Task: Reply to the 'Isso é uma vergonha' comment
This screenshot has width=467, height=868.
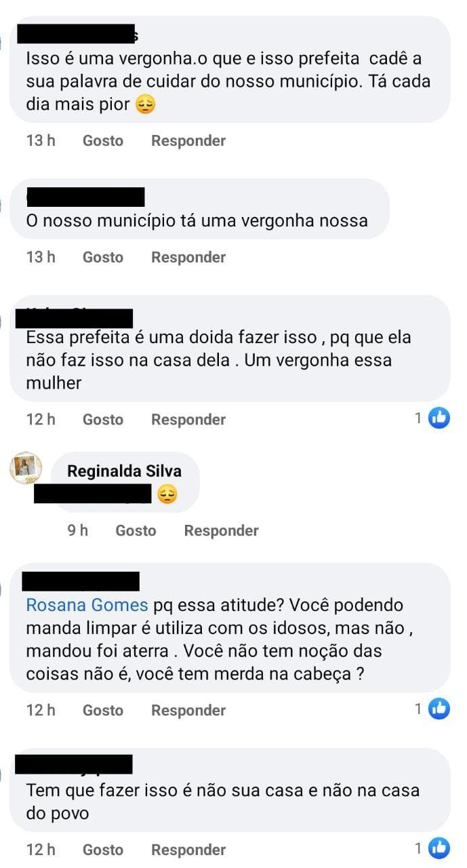Action: point(188,140)
